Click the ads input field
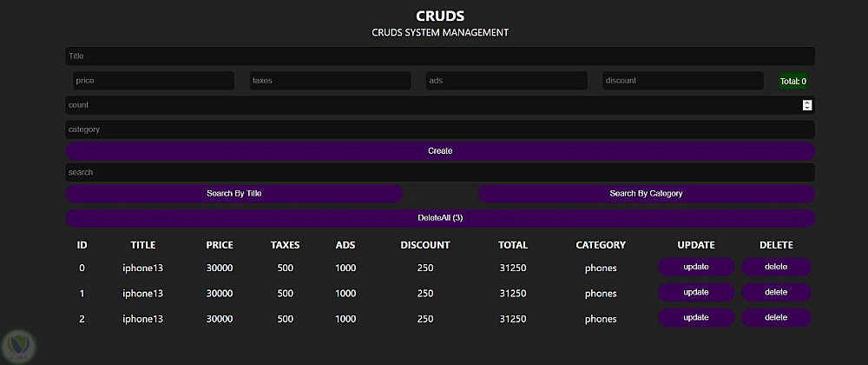The image size is (868, 365). (x=506, y=81)
